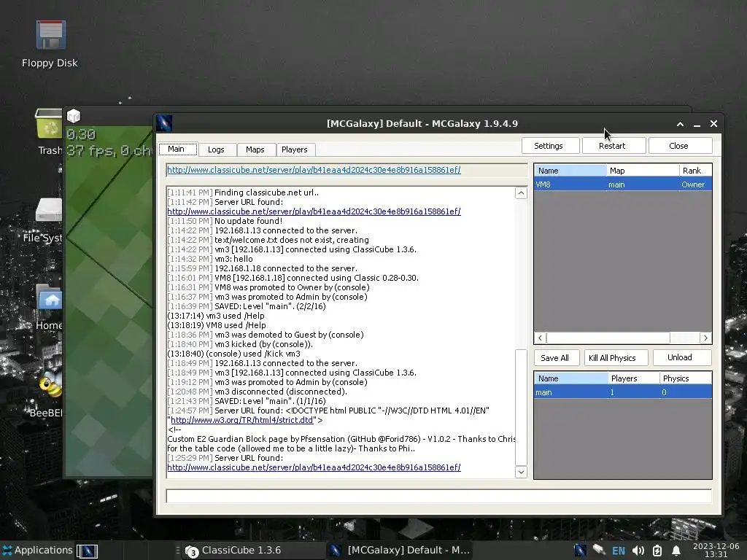747x560 pixels.
Task: Sort players by Map column header
Action: point(643,171)
